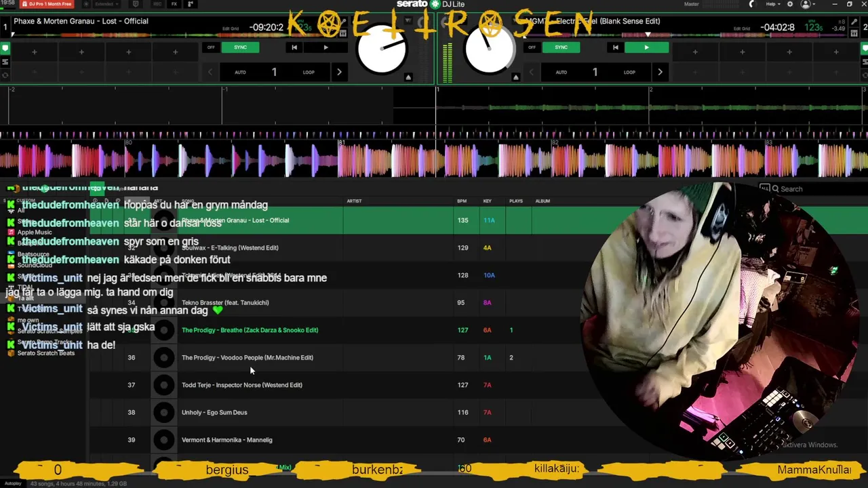Viewport: 868px width, 488px height.
Task: Toggle AUTO loop on right deck
Action: (x=561, y=72)
